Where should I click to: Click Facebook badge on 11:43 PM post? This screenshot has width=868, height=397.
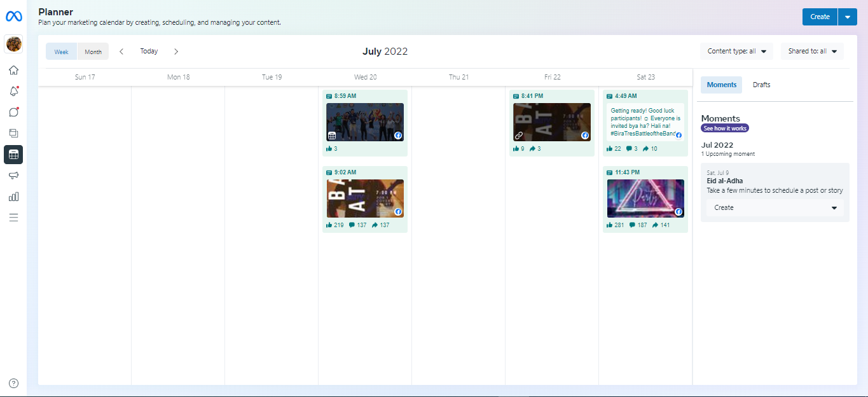(x=679, y=212)
